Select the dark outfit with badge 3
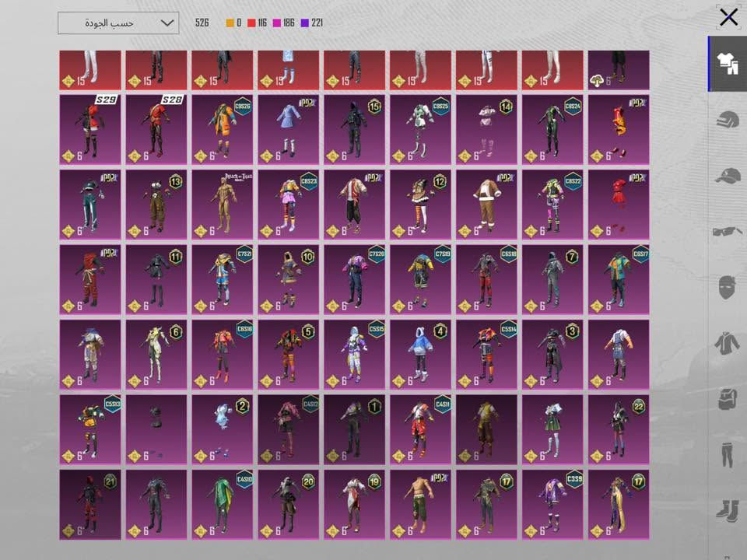The image size is (747, 560). 552,355
